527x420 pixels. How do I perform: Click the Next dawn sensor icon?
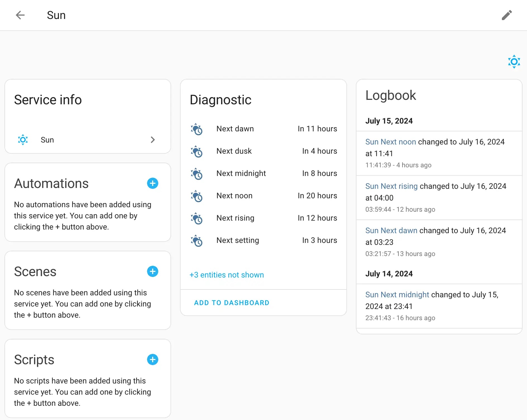[197, 129]
